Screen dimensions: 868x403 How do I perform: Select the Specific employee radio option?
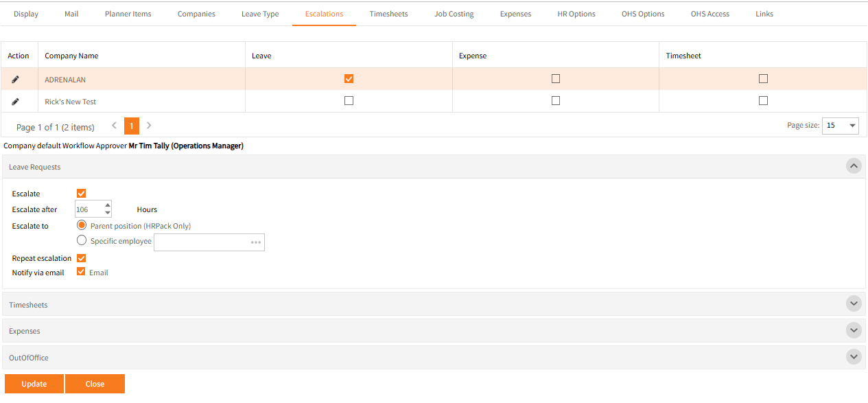pos(82,240)
